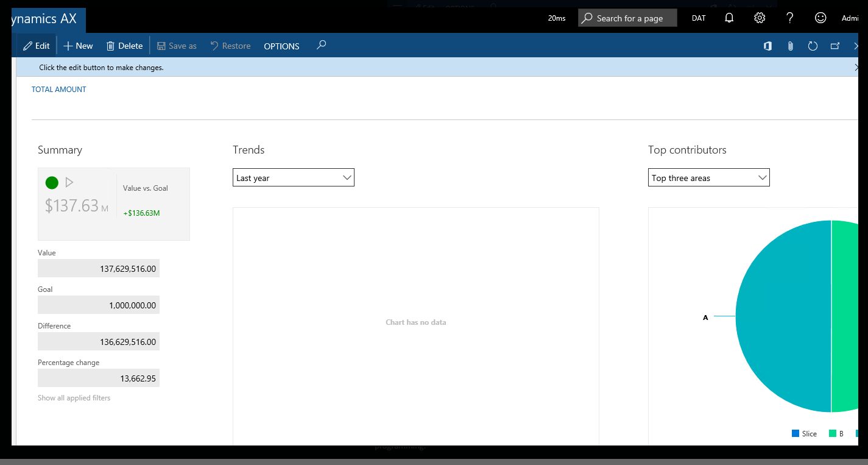Screen dimensions: 868x465
Task: Send feedback via the smiley face icon
Action: (x=820, y=18)
